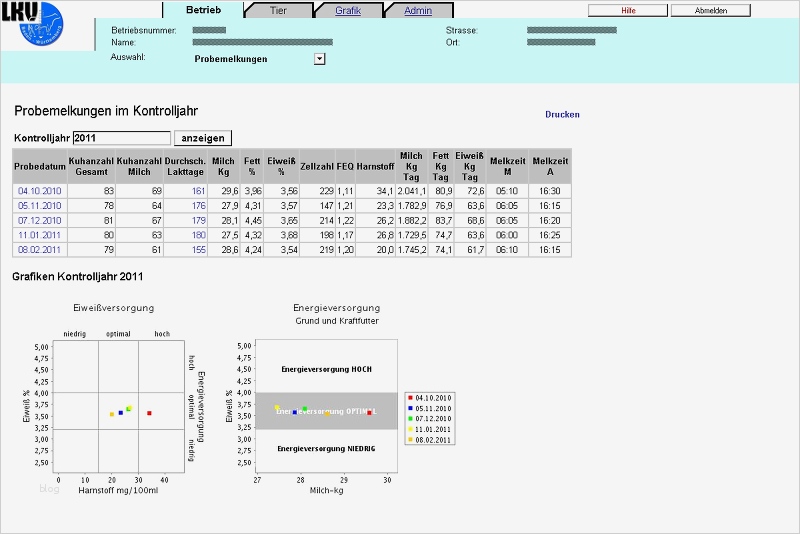This screenshot has height=534, width=800.
Task: Click Milch Kg Tag value 2.041,1
Action: pyautogui.click(x=412, y=191)
